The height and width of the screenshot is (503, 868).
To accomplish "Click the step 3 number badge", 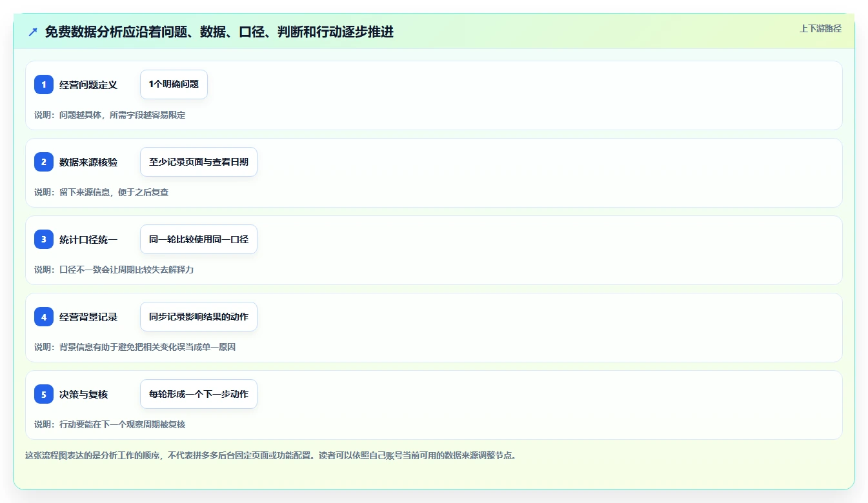I will [x=44, y=239].
